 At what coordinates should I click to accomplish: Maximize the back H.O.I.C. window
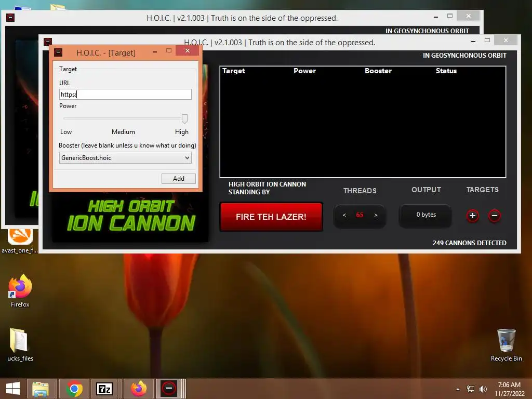coord(450,16)
